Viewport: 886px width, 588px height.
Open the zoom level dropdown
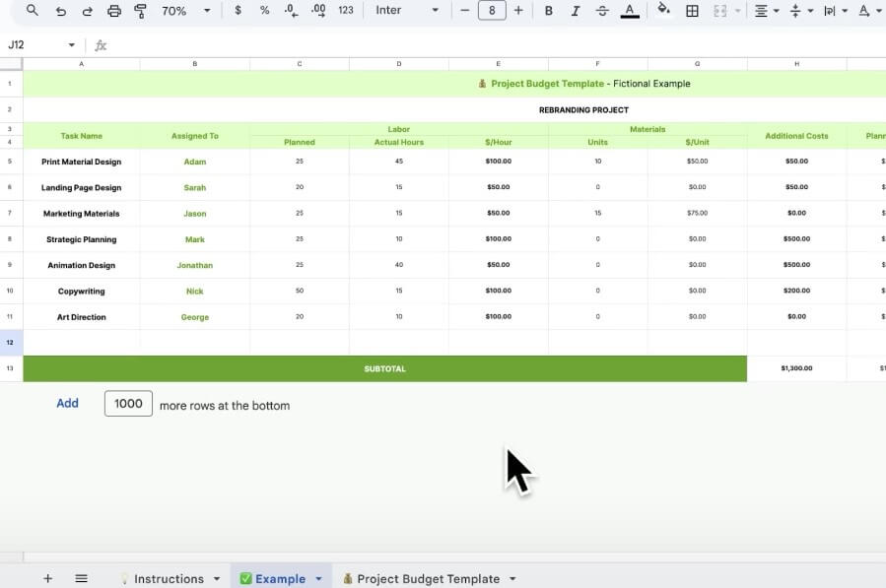coord(186,11)
